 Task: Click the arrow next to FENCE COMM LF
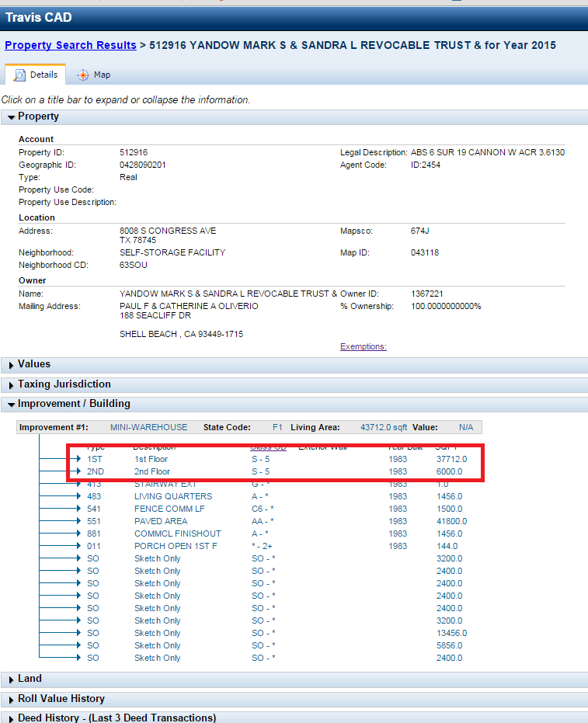click(x=77, y=509)
